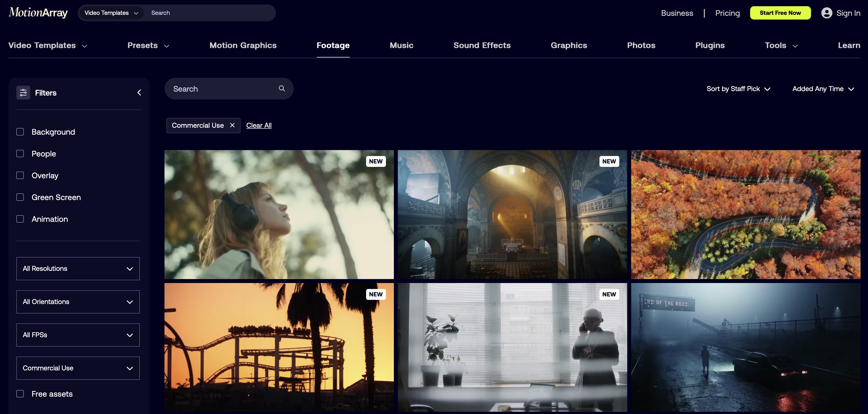Click the Sign In user avatar icon
Screen dimensions: 868x414
(827, 13)
